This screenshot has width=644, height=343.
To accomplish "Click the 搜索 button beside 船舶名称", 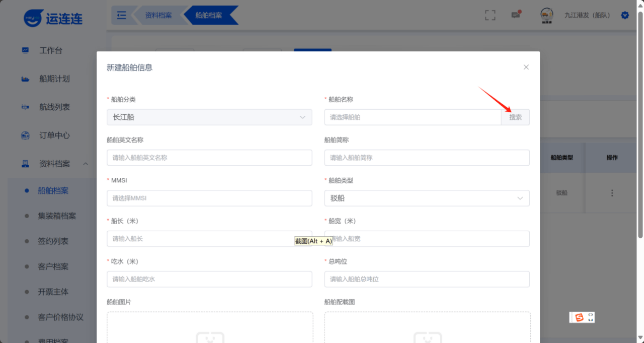I will (515, 117).
